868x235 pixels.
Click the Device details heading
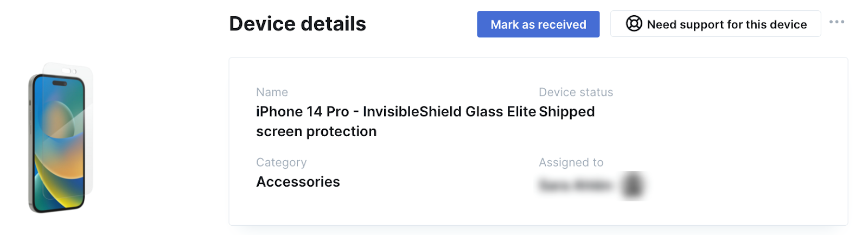tap(297, 24)
